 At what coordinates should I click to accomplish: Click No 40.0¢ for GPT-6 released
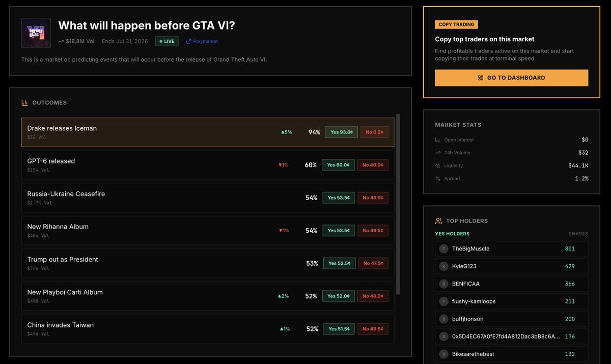pos(373,165)
